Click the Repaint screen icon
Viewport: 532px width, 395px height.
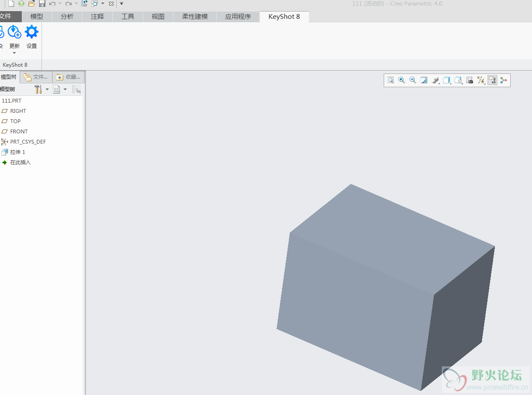click(424, 80)
